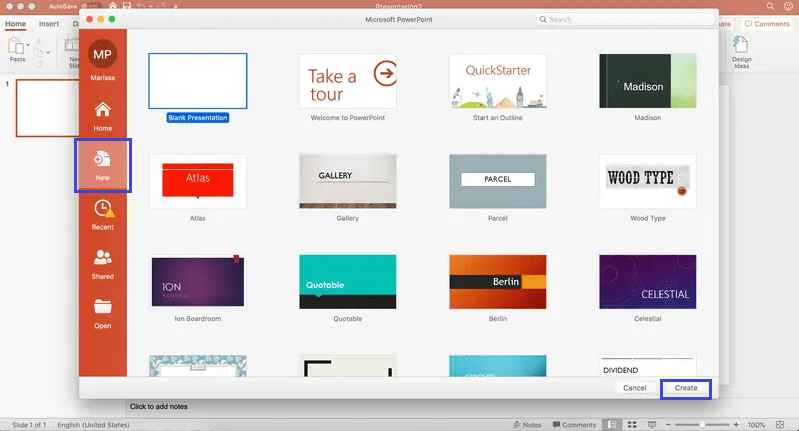The image size is (799, 431).
Task: Open Recent files in the sidebar
Action: [x=102, y=214]
